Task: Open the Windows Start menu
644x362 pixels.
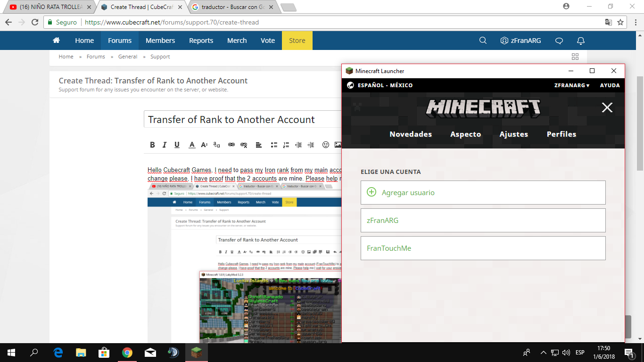Action: pyautogui.click(x=11, y=353)
